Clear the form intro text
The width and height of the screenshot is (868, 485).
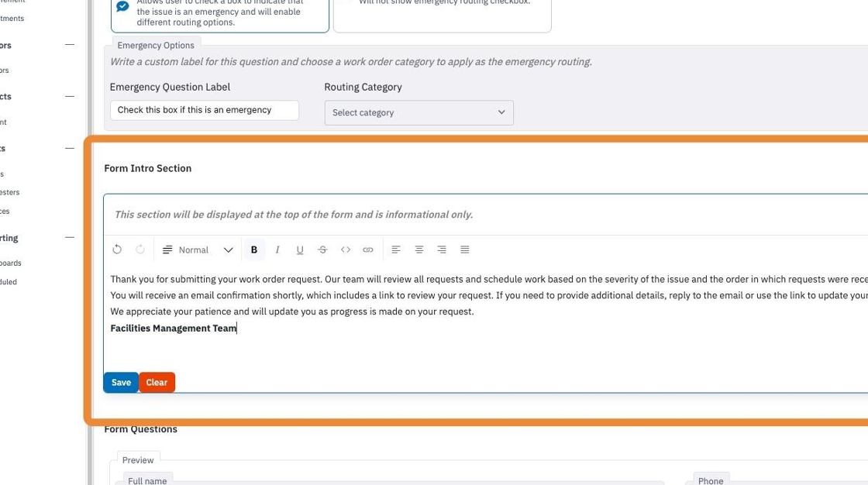(157, 383)
